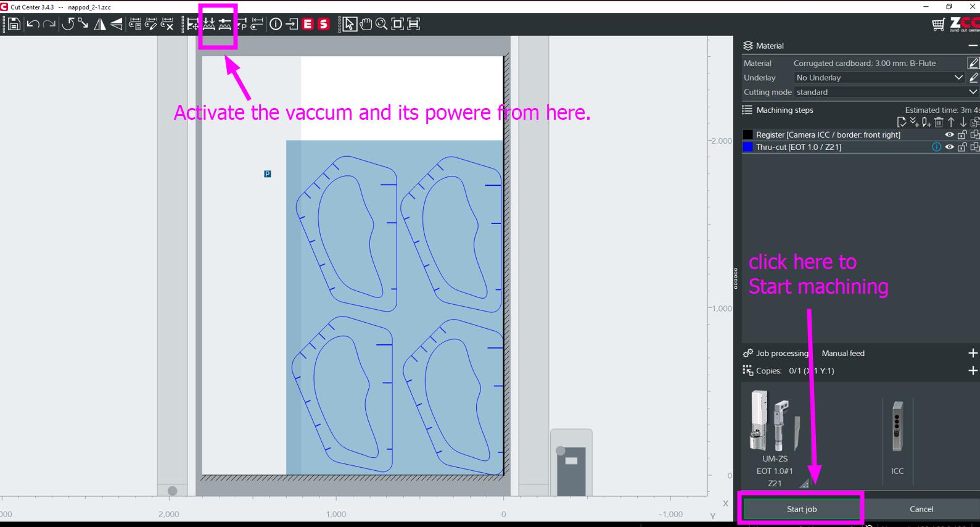Click the edit dimension pencil icon in toolbar
980x527 pixels.
(x=151, y=24)
